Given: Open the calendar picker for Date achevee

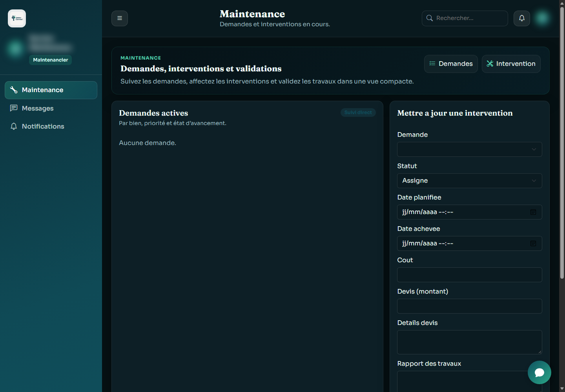Looking at the screenshot, I should [x=533, y=243].
